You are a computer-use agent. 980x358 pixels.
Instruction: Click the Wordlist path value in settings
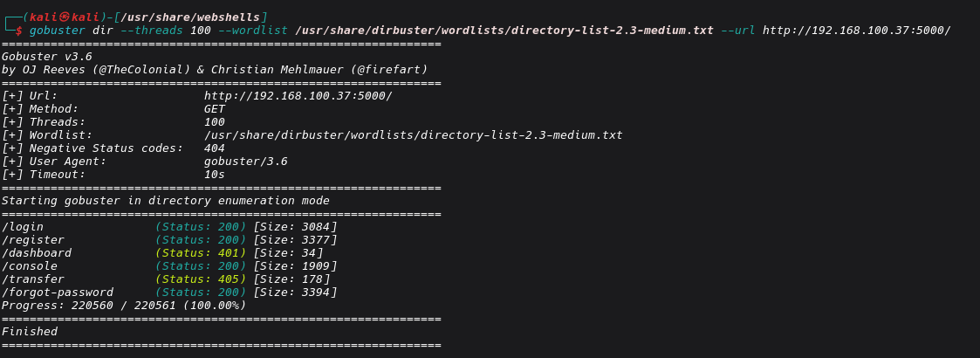pos(413,135)
